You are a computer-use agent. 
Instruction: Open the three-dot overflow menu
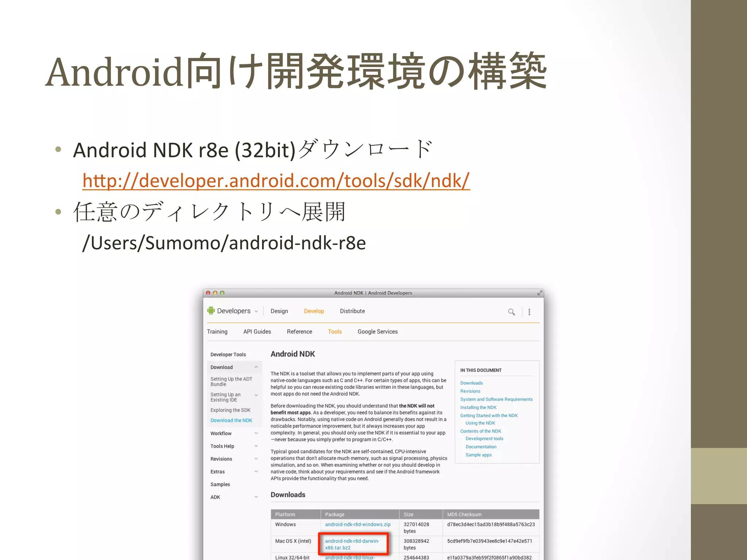click(529, 312)
